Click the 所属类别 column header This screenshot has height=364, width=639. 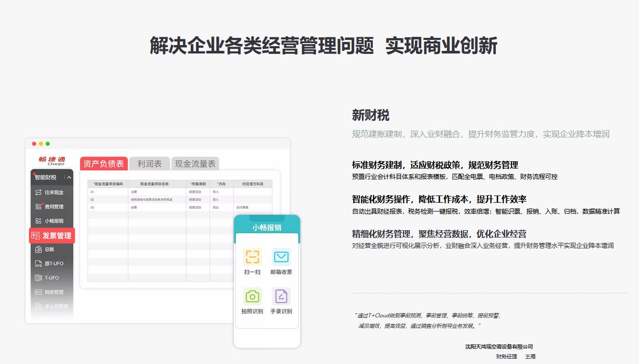[198, 184]
